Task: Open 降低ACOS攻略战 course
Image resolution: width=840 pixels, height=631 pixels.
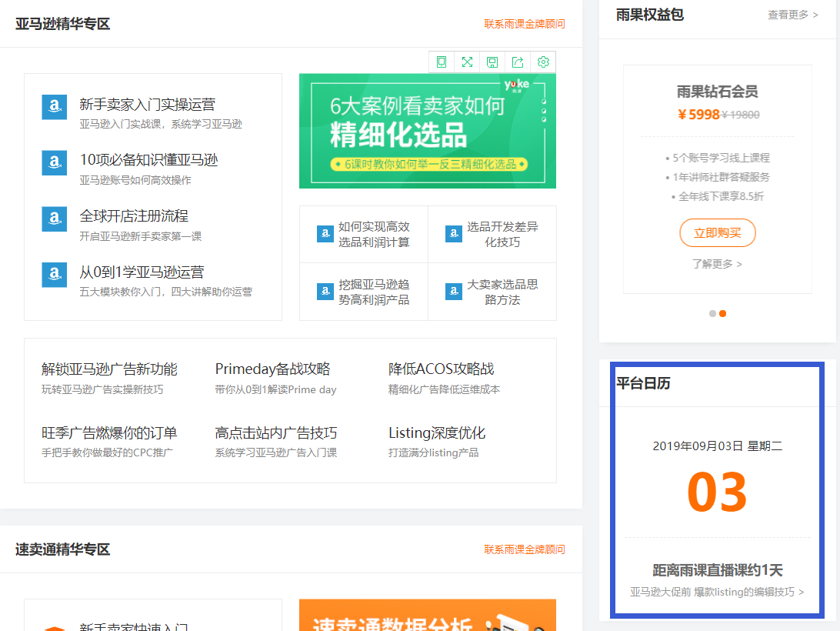Action: 442,369
